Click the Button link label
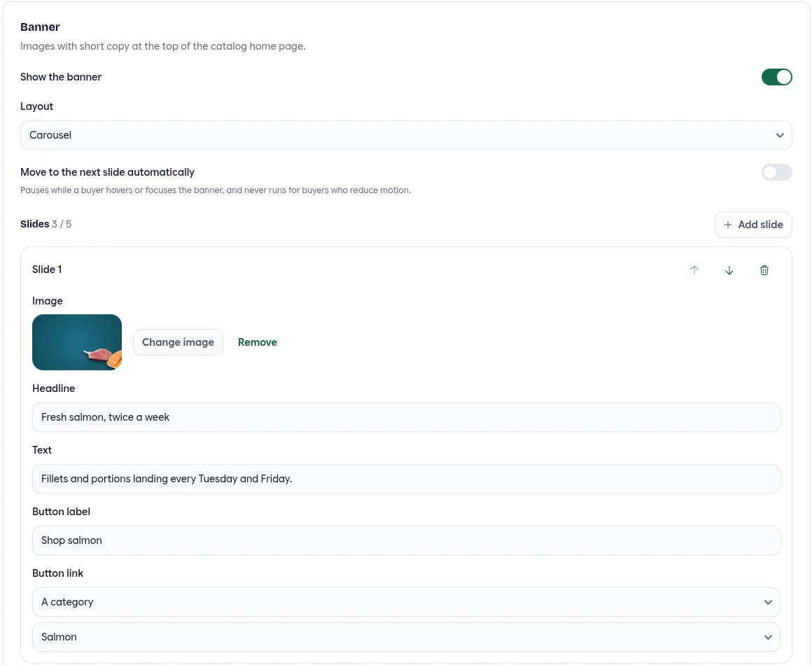Image resolution: width=812 pixels, height=665 pixels. point(57,573)
